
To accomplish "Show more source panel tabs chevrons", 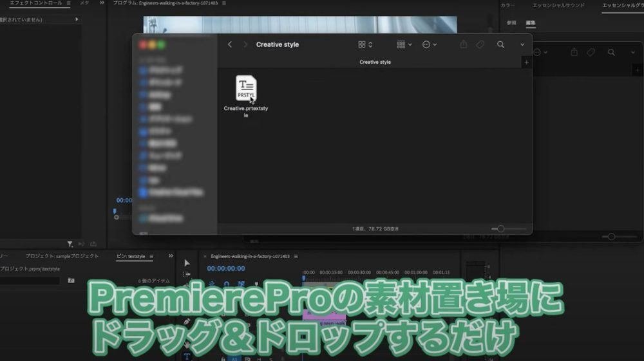I will pos(102,3).
